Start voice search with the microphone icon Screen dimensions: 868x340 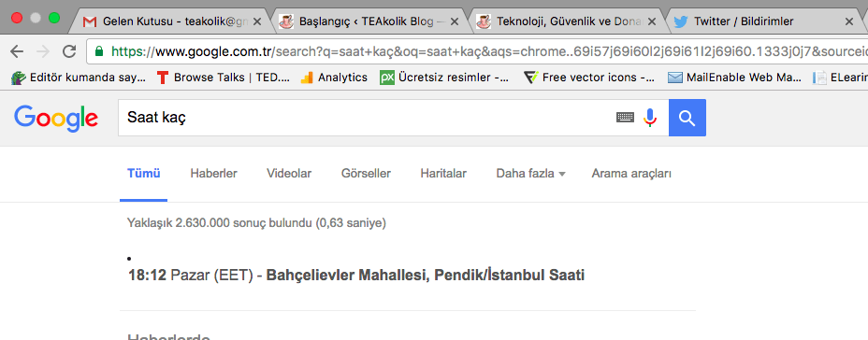[x=650, y=117]
